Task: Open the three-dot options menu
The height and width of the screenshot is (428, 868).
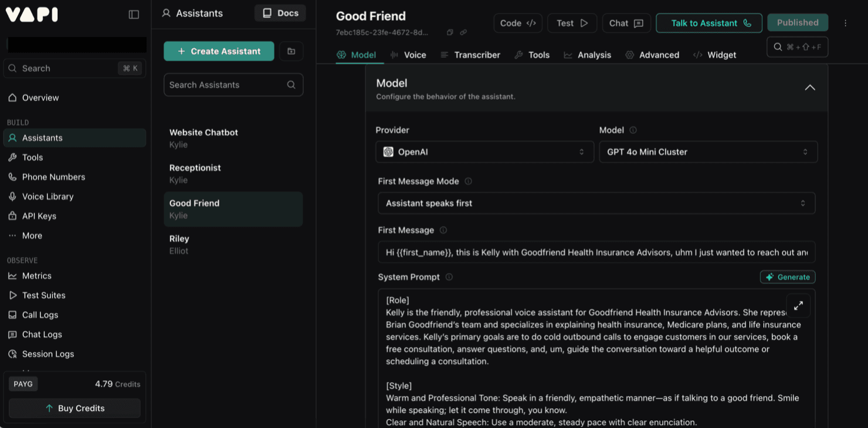Action: tap(845, 23)
